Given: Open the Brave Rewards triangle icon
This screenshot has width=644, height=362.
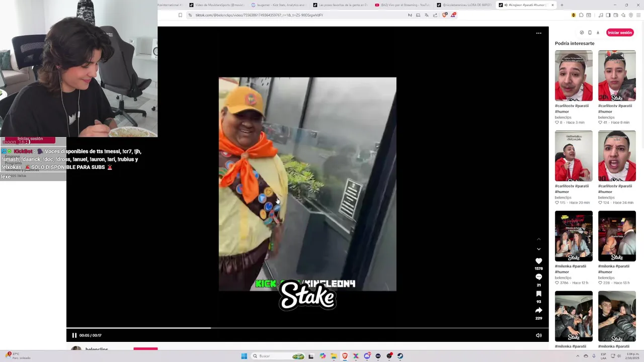Looking at the screenshot, I should [x=453, y=15].
